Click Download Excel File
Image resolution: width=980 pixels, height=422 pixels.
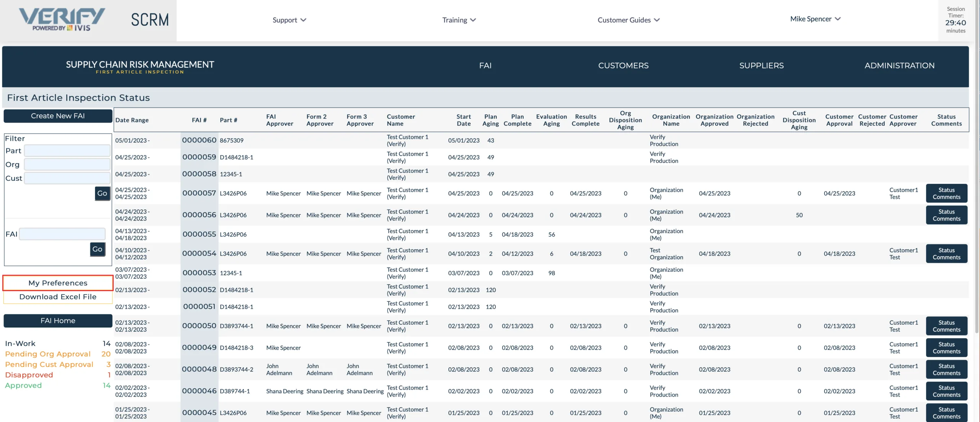(58, 297)
